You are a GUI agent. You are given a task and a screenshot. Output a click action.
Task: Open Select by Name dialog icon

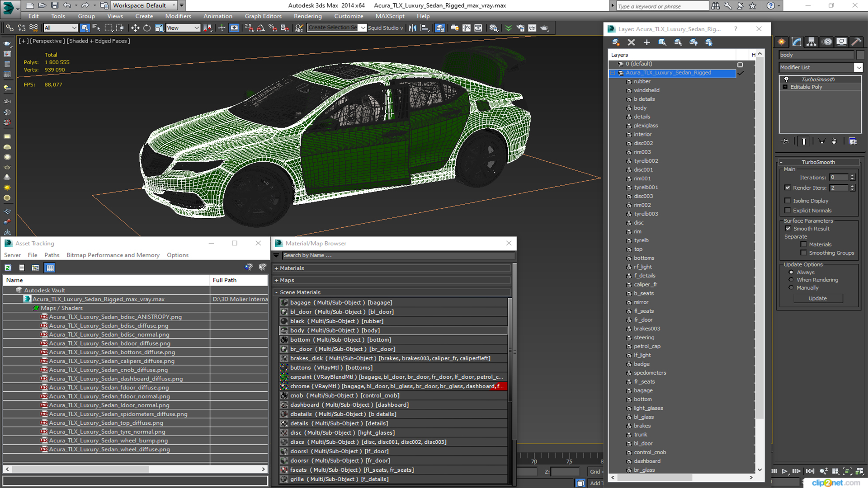(96, 28)
